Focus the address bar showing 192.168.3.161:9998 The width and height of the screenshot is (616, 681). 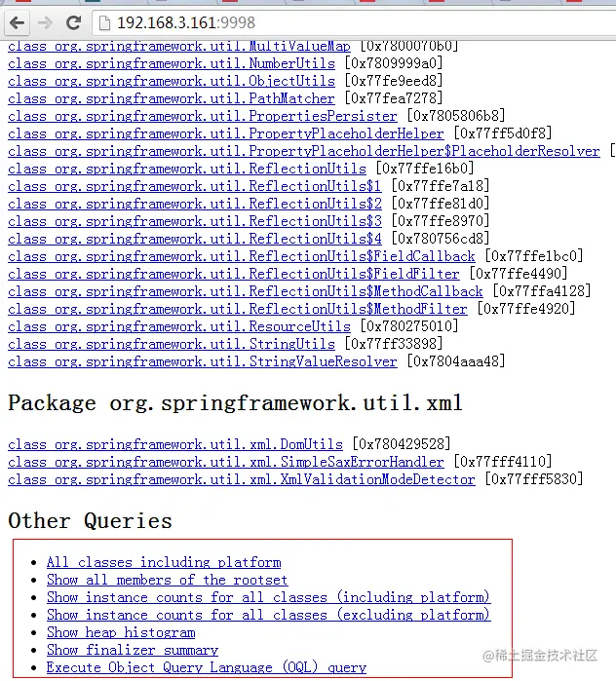[354, 22]
